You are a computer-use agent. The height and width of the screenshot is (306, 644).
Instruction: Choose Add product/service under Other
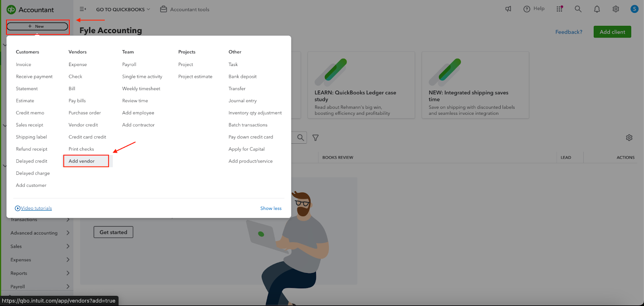pos(250,161)
